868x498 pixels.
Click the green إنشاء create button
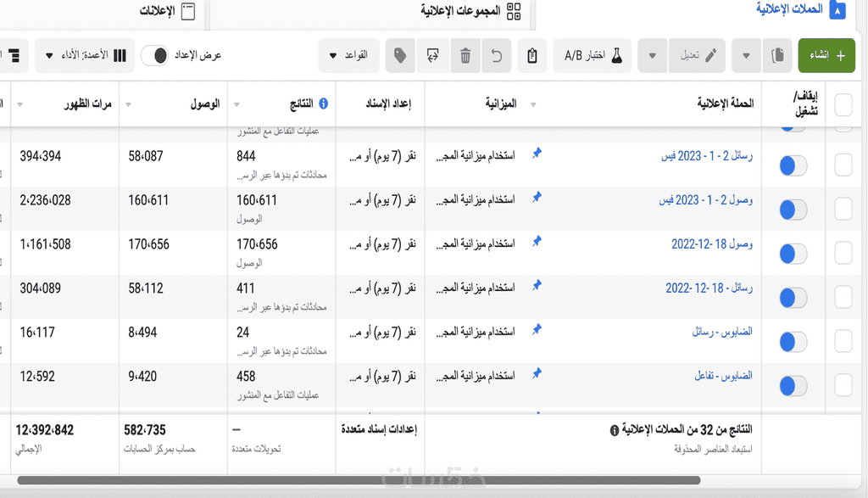(x=826, y=55)
